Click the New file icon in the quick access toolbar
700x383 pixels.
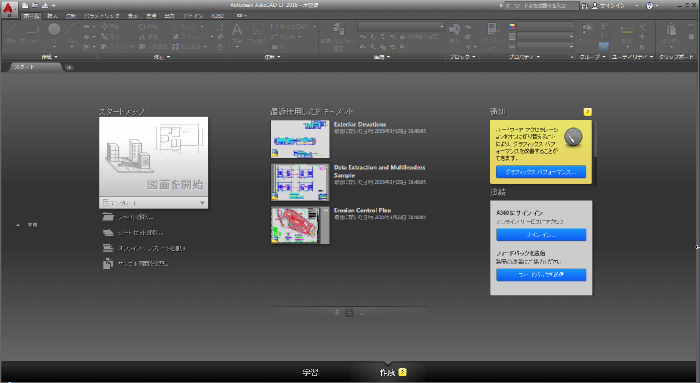click(25, 5)
